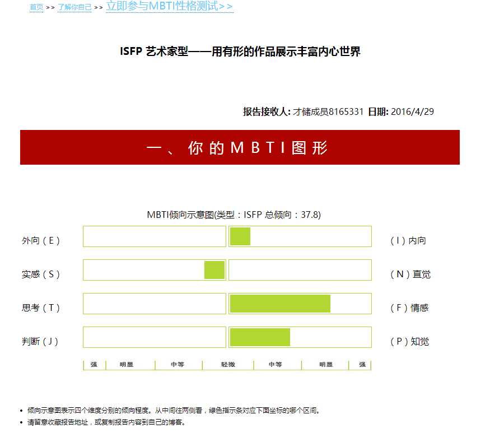
Task: Select the ISFP 艺术家型 report title
Action: point(240,52)
